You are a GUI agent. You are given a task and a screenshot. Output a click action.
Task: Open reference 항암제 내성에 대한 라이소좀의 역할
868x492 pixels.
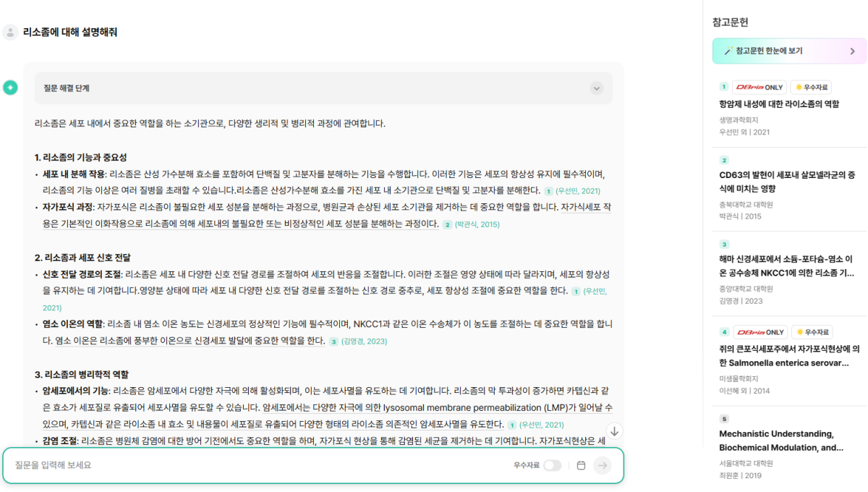(x=778, y=105)
